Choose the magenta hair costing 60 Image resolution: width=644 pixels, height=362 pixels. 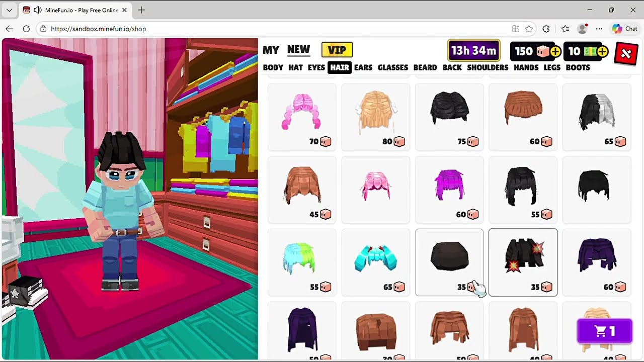coord(449,190)
